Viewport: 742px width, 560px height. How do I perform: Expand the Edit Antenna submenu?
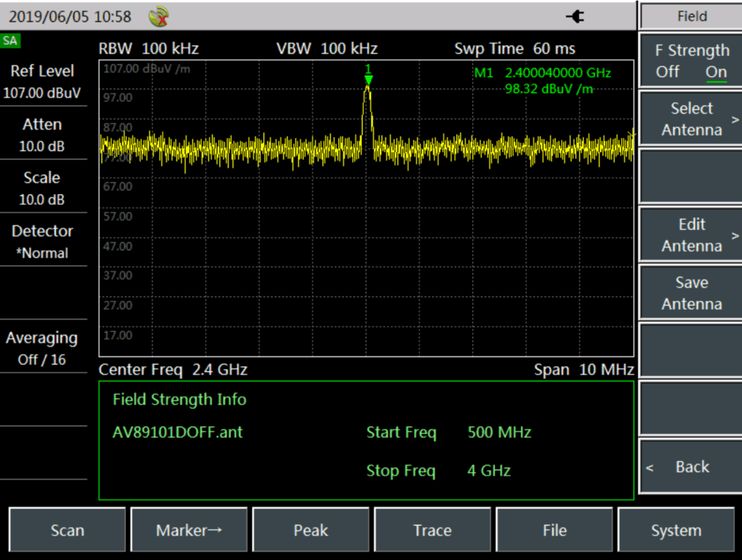coord(691,235)
